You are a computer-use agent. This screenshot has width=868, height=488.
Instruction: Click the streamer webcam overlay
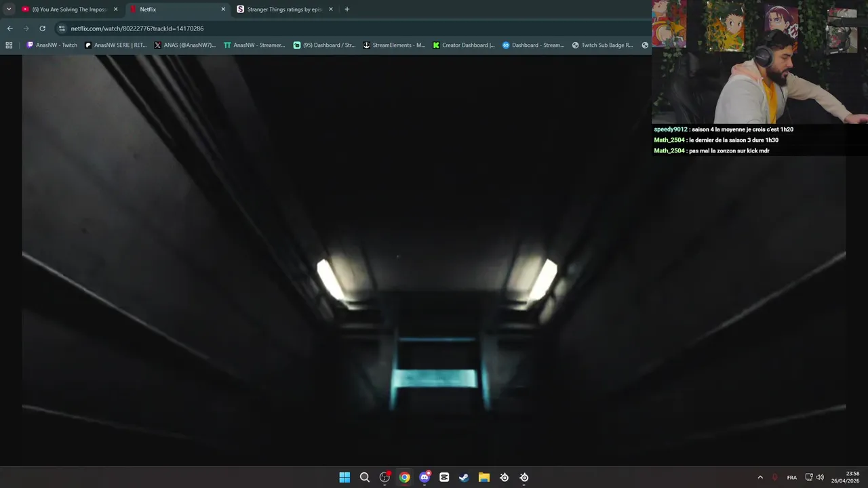[759, 62]
